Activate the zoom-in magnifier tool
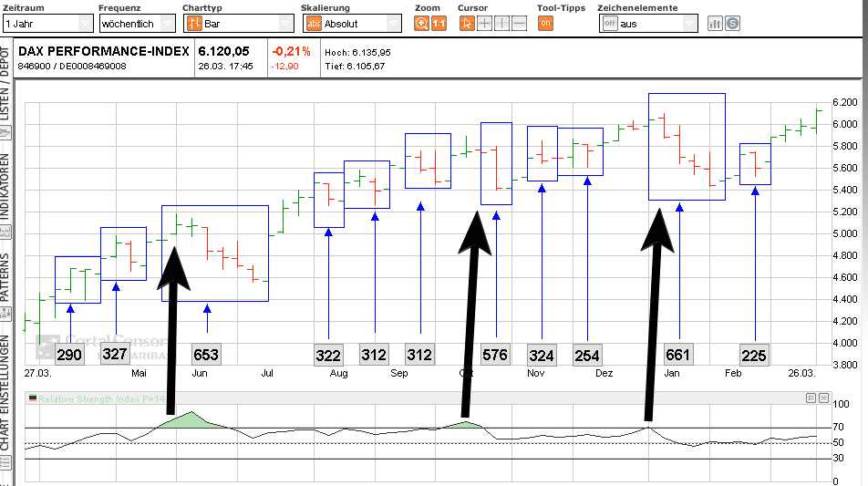The image size is (868, 486). coord(421,23)
